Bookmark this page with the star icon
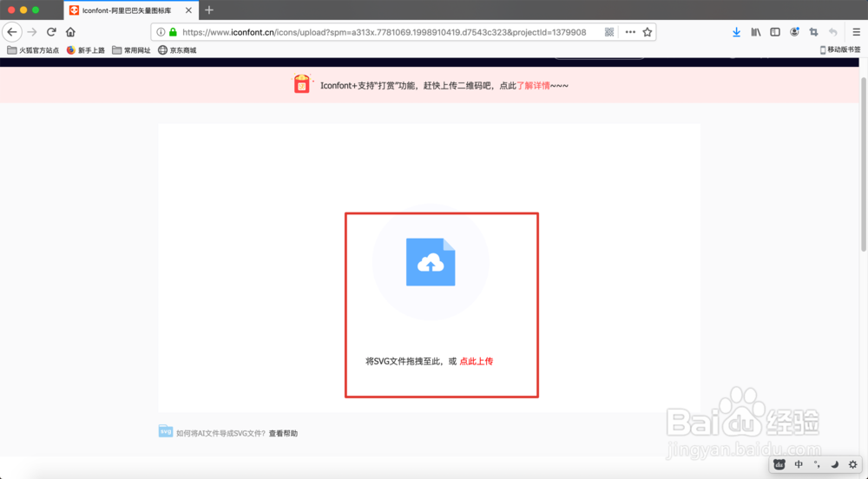The image size is (868, 479). click(x=648, y=32)
